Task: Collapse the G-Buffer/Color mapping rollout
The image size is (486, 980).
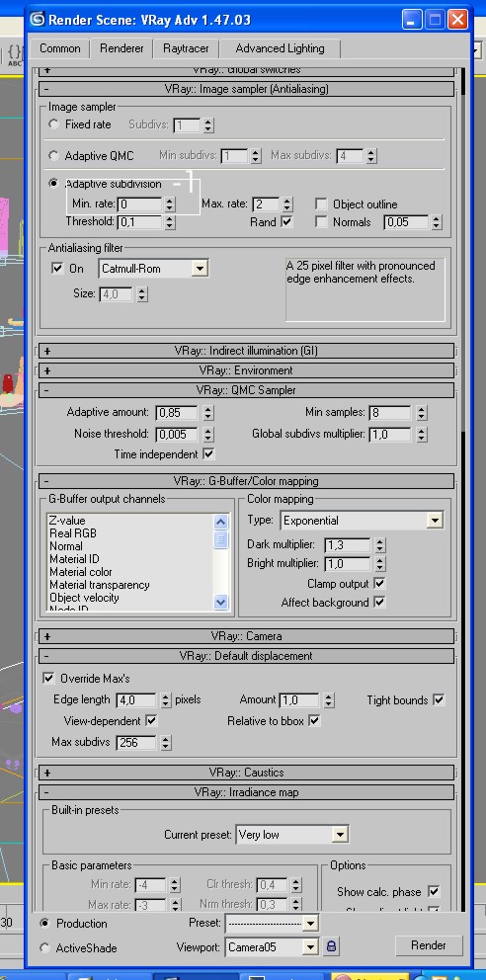Action: [x=246, y=481]
